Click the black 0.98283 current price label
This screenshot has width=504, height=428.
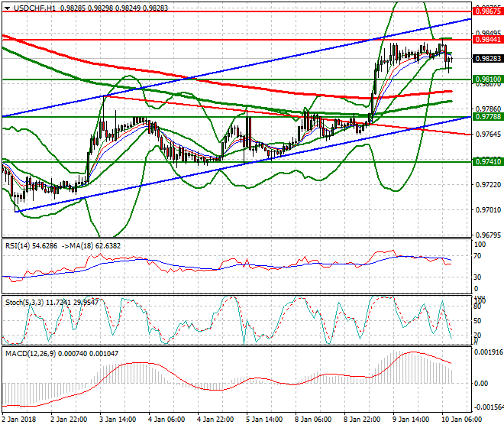488,59
